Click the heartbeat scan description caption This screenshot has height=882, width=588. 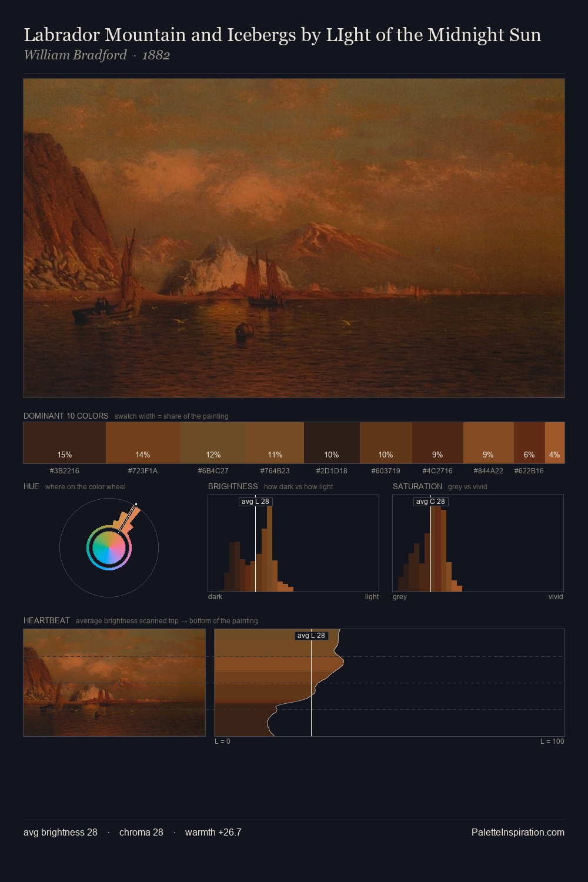tap(167, 621)
